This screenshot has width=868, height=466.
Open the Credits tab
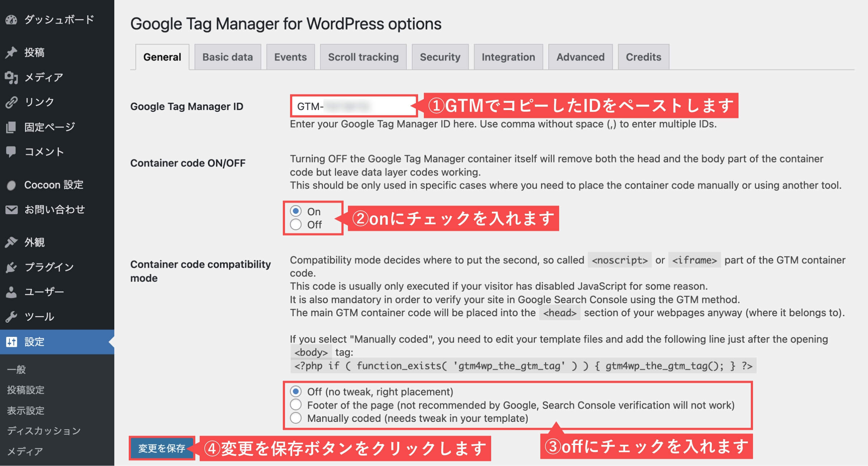click(x=643, y=57)
